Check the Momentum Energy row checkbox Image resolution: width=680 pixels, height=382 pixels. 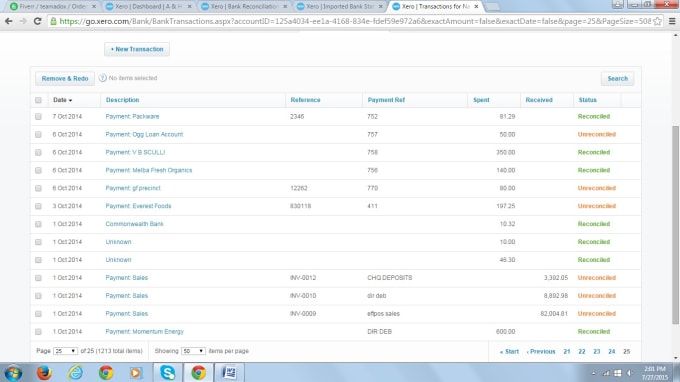click(x=38, y=332)
